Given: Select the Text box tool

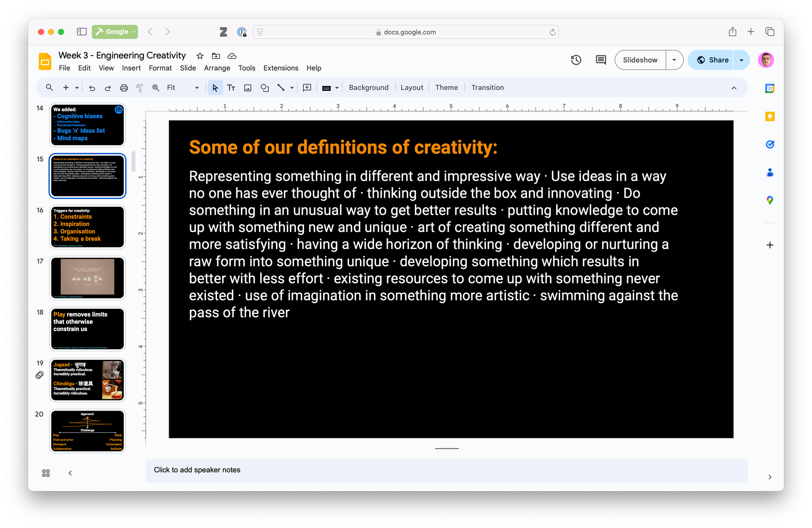Looking at the screenshot, I should click(x=231, y=88).
